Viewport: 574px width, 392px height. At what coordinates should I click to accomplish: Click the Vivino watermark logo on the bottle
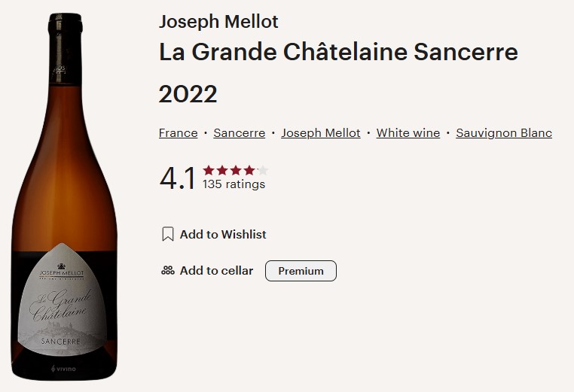point(65,369)
